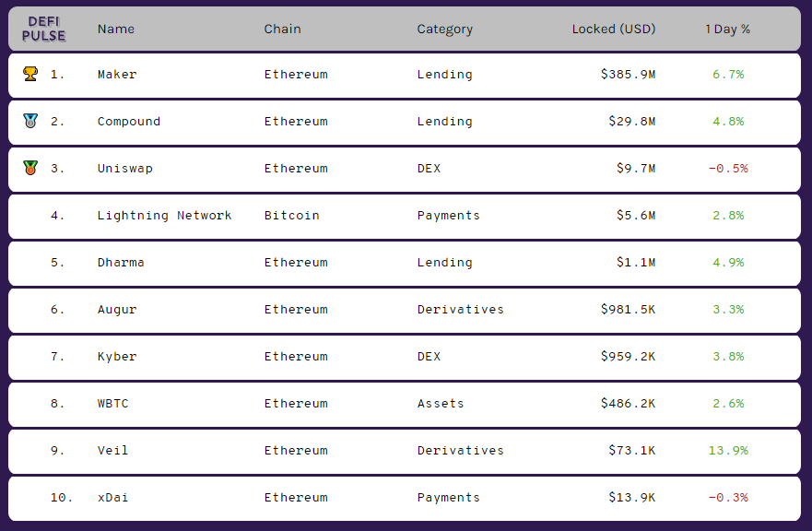Open the xDai entry
Screen dimensions: 812x531
405,499
